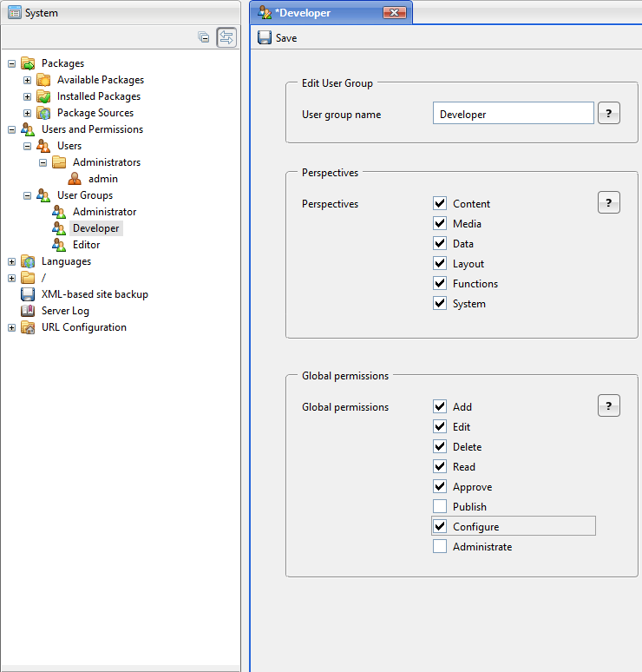
Task: Disable the Configure global permission
Action: click(440, 526)
